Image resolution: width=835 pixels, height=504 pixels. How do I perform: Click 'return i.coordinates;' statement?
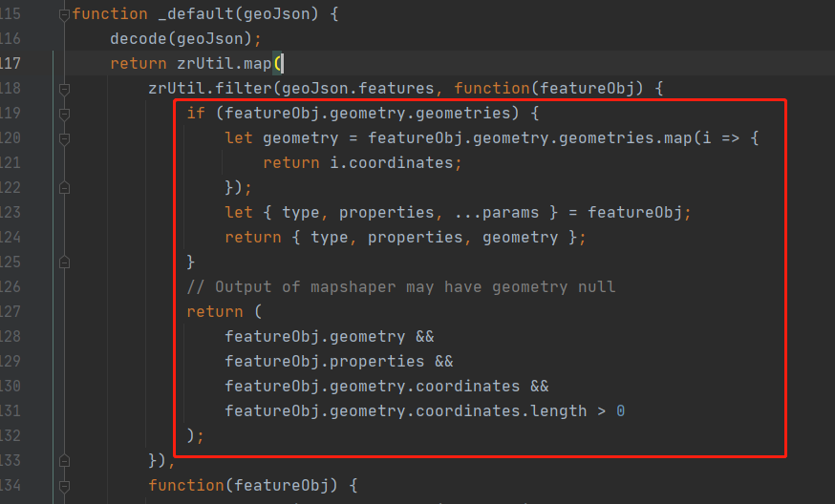point(362,163)
